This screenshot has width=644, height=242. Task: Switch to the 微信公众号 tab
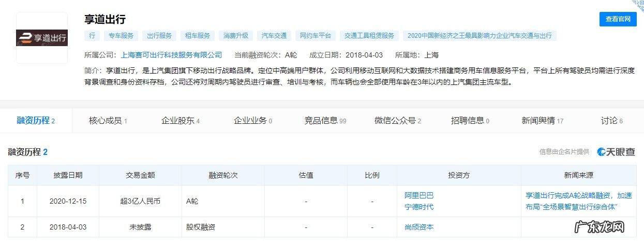397,121
